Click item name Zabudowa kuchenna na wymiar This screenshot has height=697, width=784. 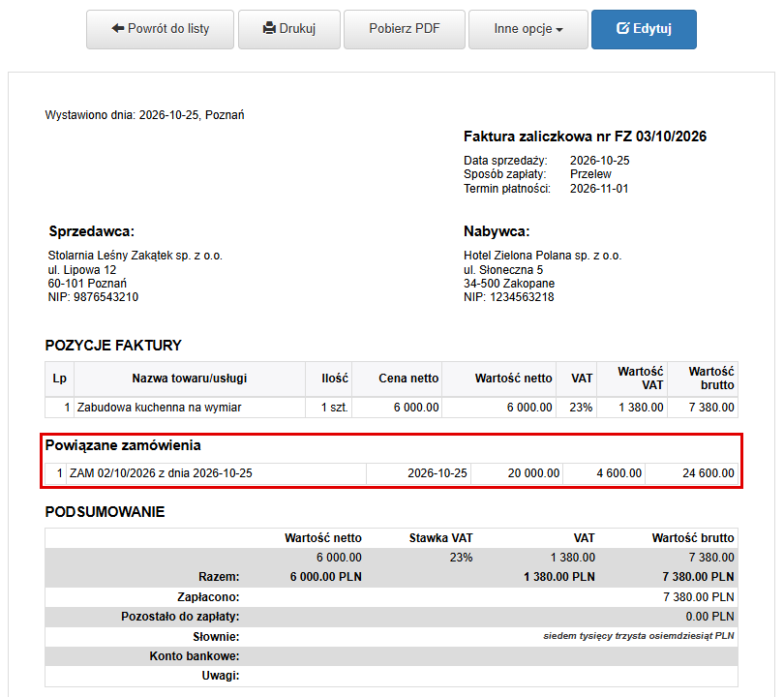[x=159, y=408]
